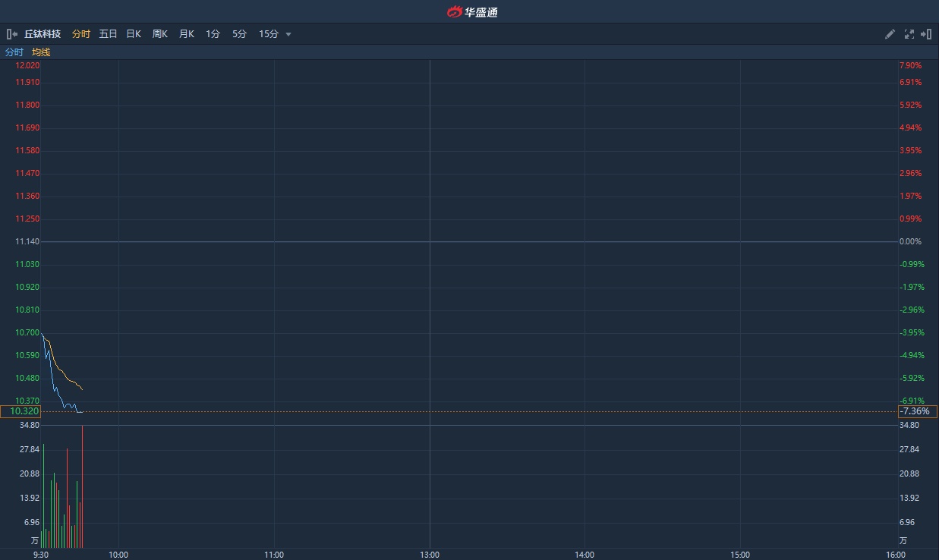The height and width of the screenshot is (560, 939).
Task: Click the 14:00 time axis label
Action: (x=585, y=555)
